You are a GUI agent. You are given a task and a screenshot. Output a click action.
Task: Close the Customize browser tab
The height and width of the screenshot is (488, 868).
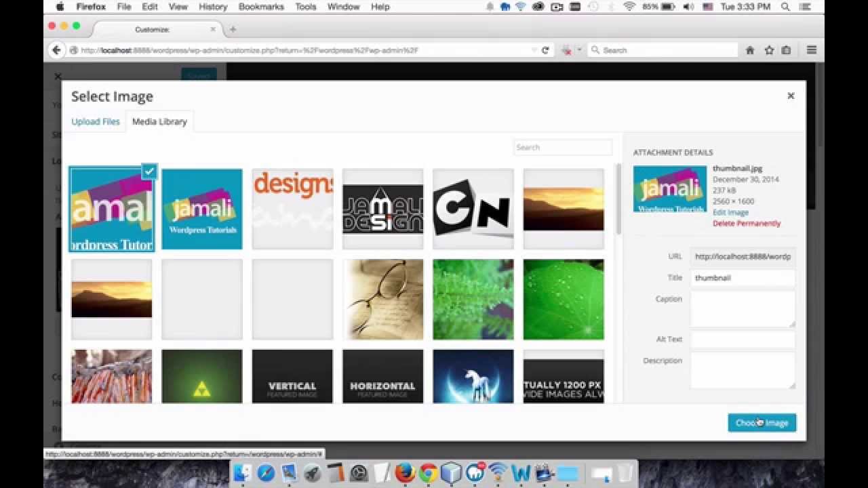click(213, 29)
